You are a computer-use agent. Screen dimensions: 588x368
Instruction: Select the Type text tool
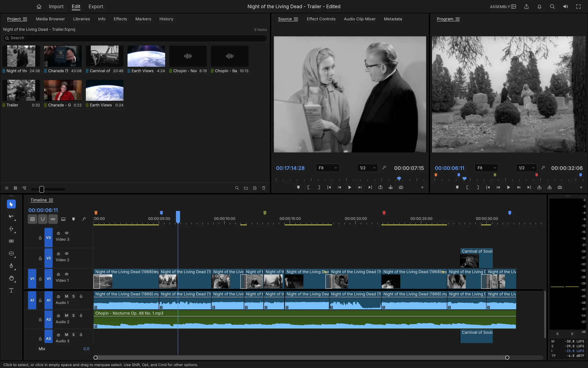click(11, 290)
